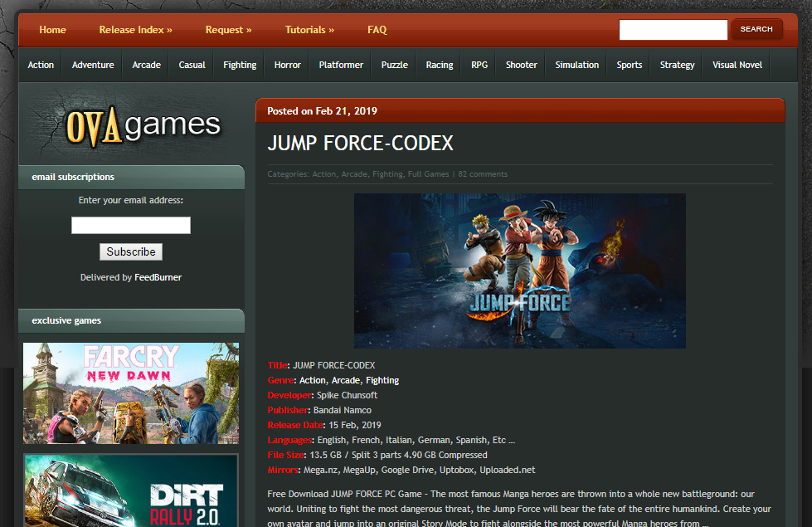Visit the FeedBurner link
The width and height of the screenshot is (812, 527).
158,276
